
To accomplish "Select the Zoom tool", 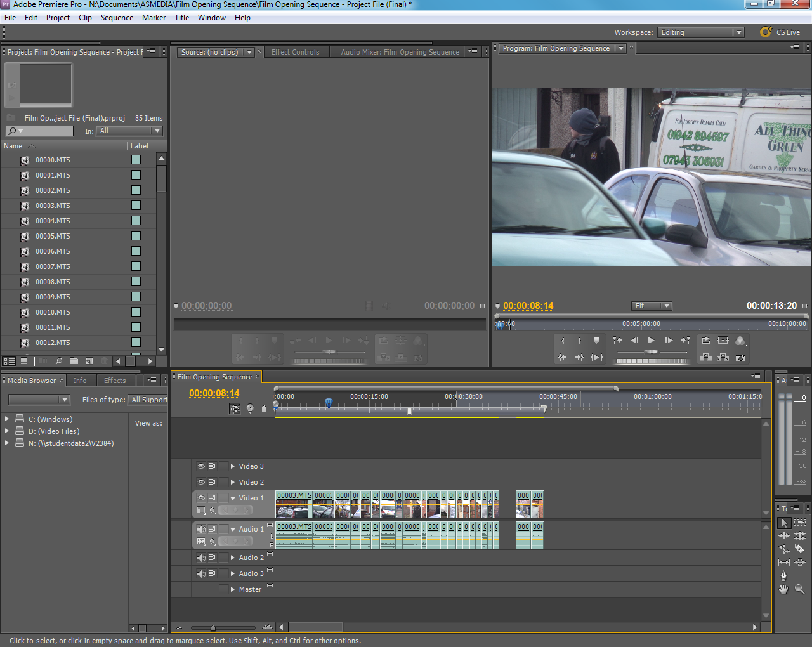I will click(x=800, y=589).
